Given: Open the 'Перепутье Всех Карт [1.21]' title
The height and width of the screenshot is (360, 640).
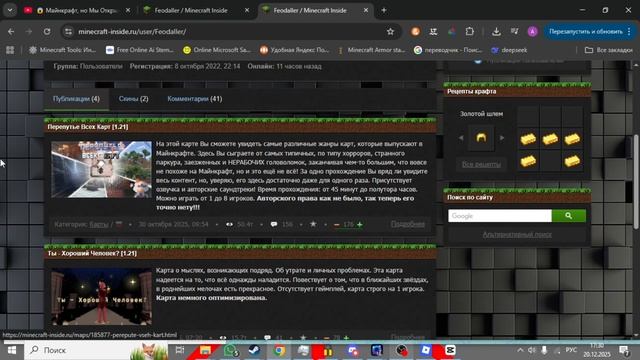Looking at the screenshot, I should tap(88, 127).
